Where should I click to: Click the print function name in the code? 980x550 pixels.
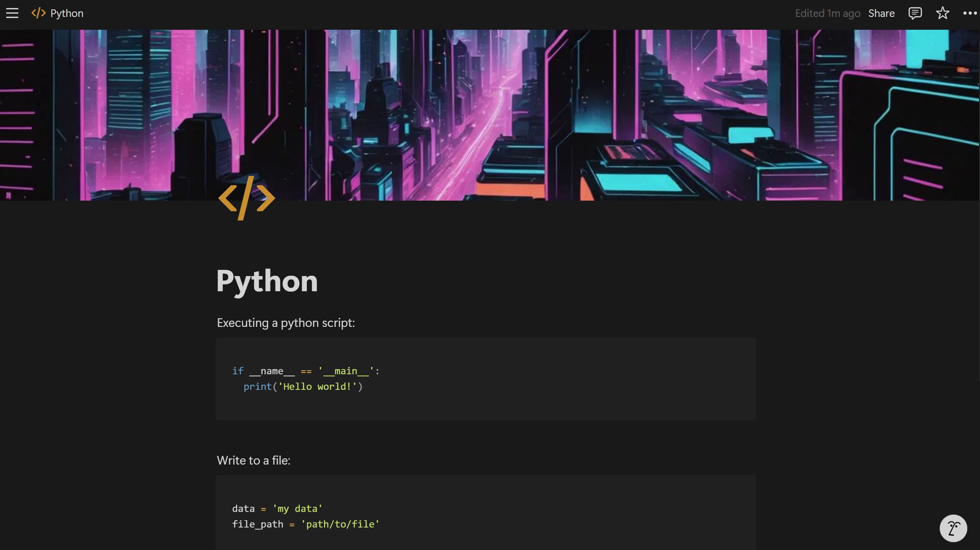257,386
